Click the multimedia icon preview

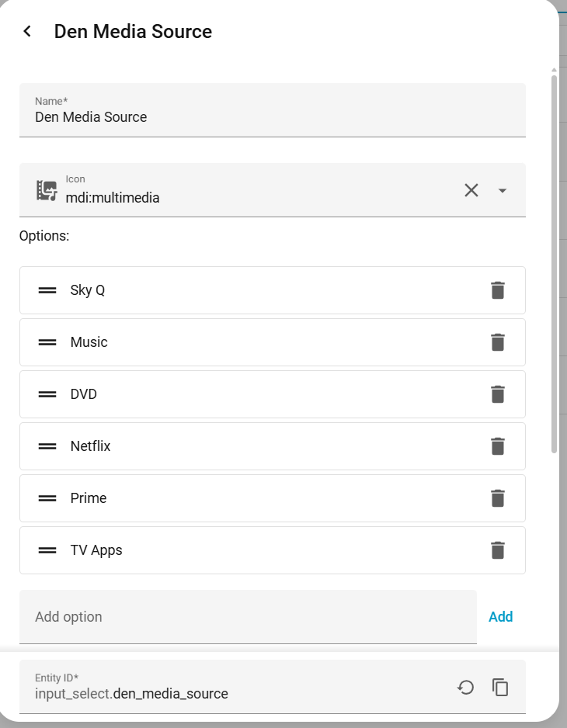pyautogui.click(x=47, y=190)
